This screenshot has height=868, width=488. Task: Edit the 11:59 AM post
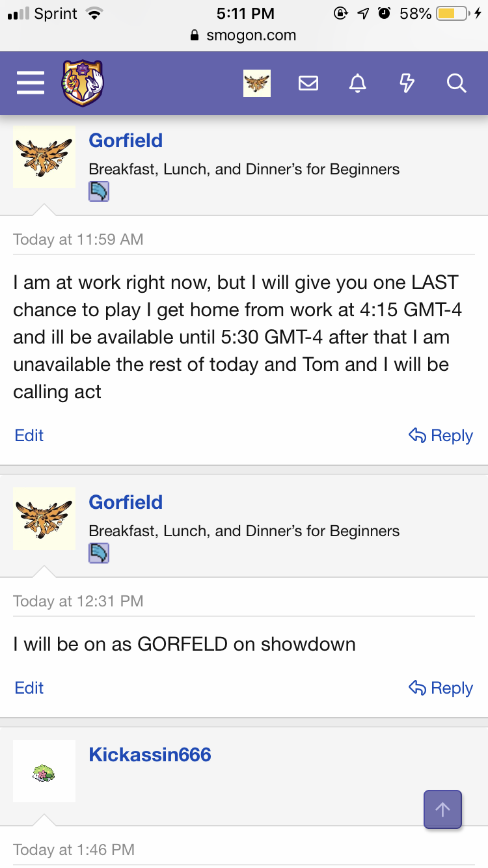click(29, 435)
